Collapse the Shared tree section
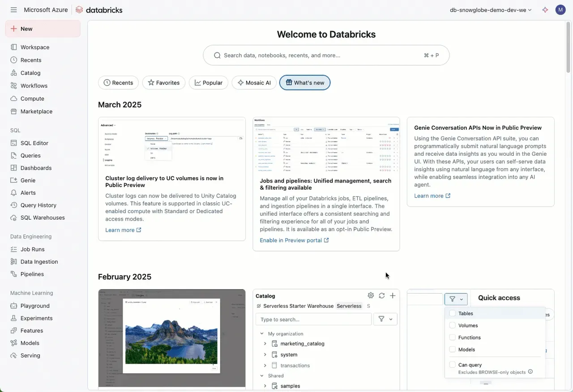Screen dimensions: 573x392 (262, 375)
